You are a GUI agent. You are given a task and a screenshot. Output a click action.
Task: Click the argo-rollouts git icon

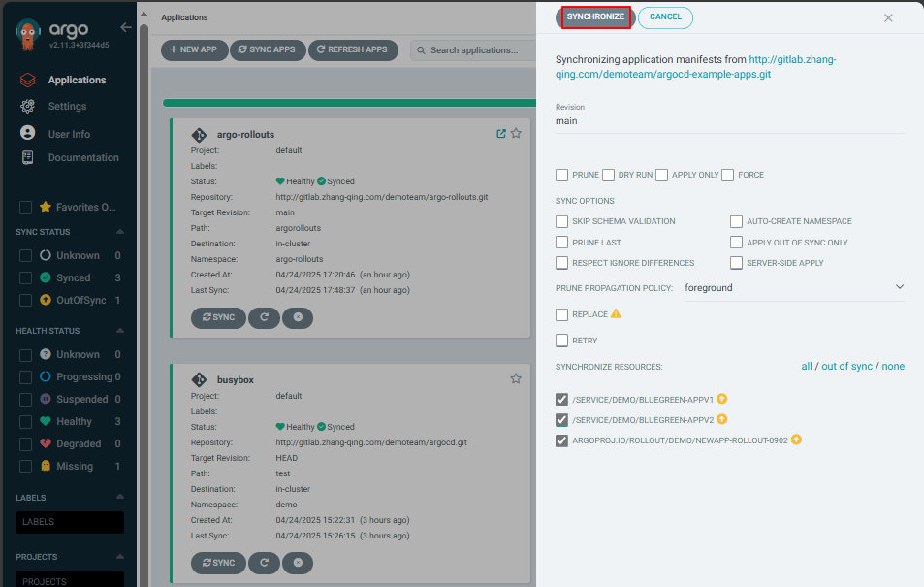[x=199, y=135]
